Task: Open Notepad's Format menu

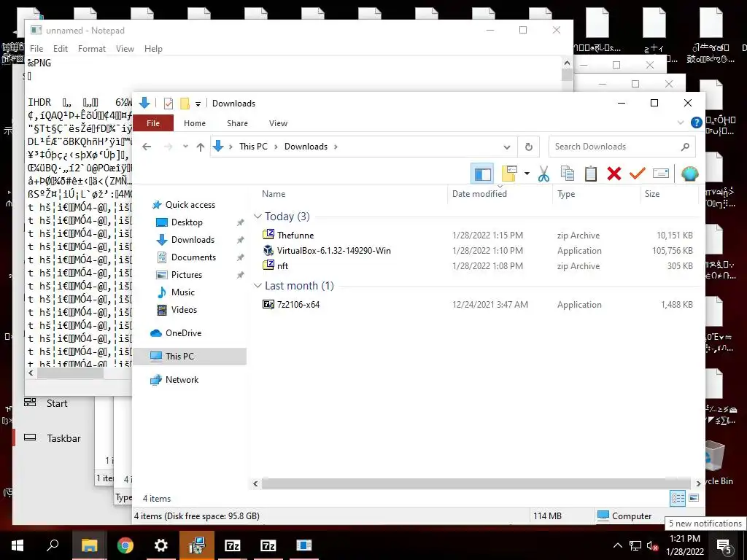Action: pyautogui.click(x=92, y=49)
